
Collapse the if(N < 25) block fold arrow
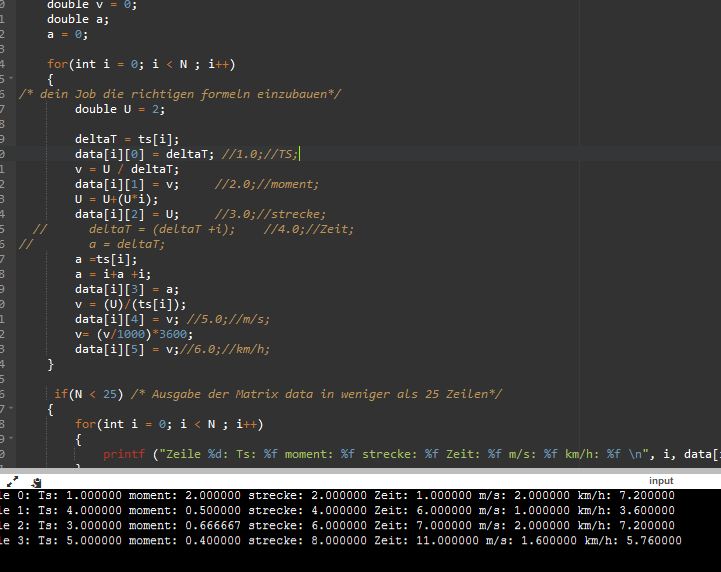(11, 408)
